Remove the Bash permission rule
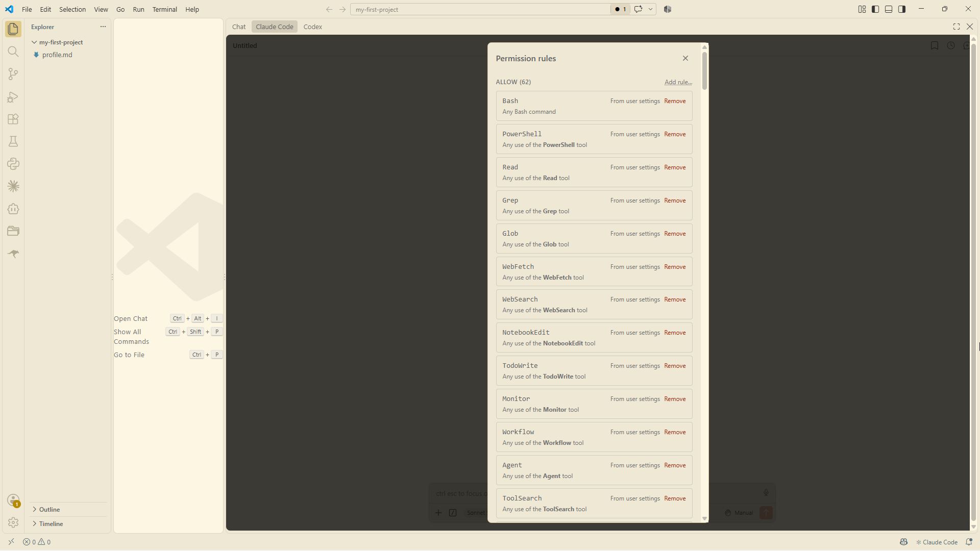Screen dimensions: 980x551 675,101
